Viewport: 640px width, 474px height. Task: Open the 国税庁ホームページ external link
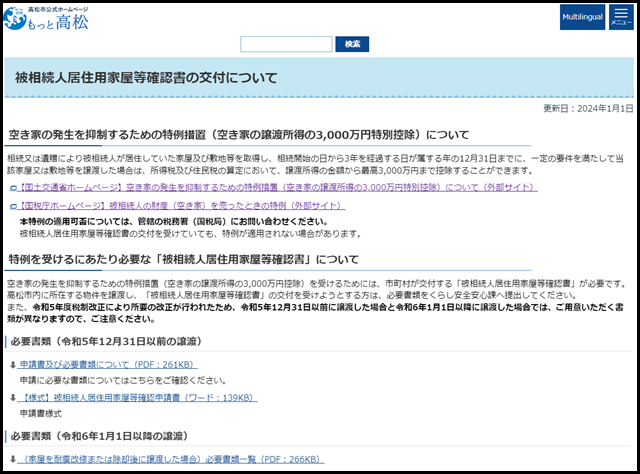(181, 205)
